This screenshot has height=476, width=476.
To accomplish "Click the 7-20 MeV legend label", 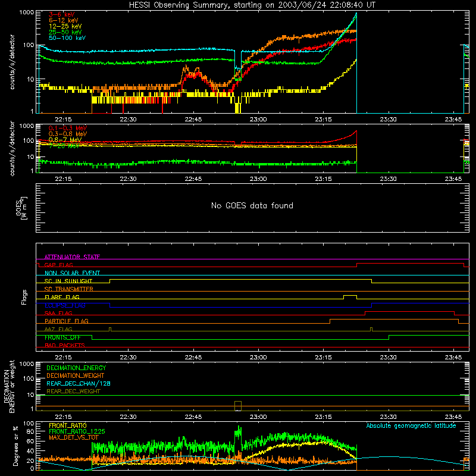I will tap(64, 146).
